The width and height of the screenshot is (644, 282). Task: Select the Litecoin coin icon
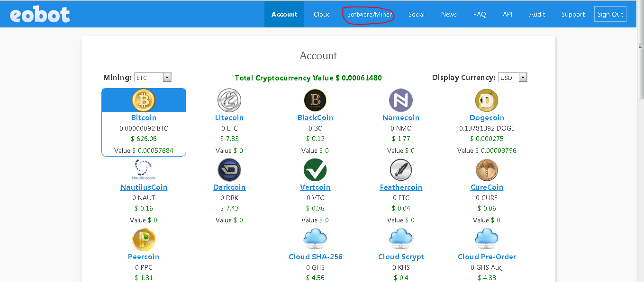click(229, 100)
